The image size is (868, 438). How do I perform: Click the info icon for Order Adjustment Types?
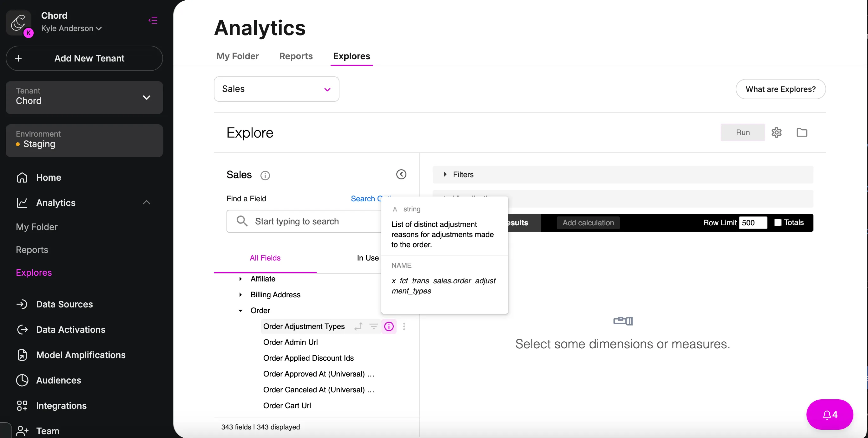pos(389,326)
